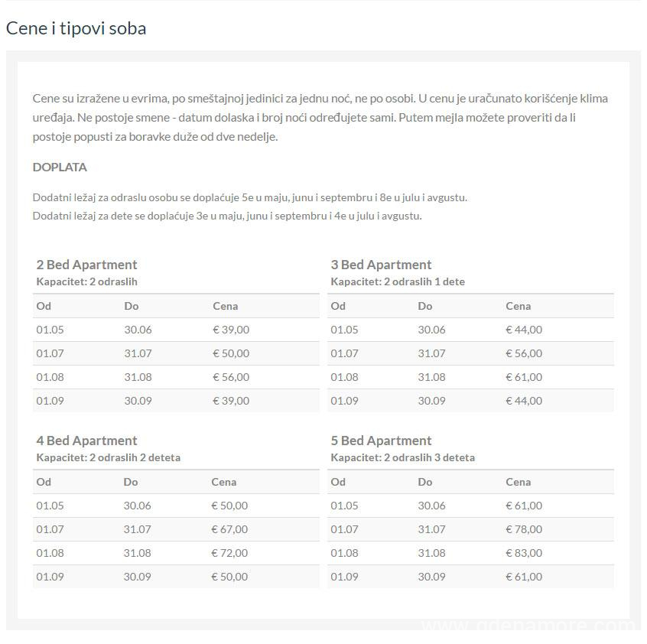Viewport: 647px width, 644px height.
Task: Click the € 56,00 price in 2 Bed table
Action: 231,377
